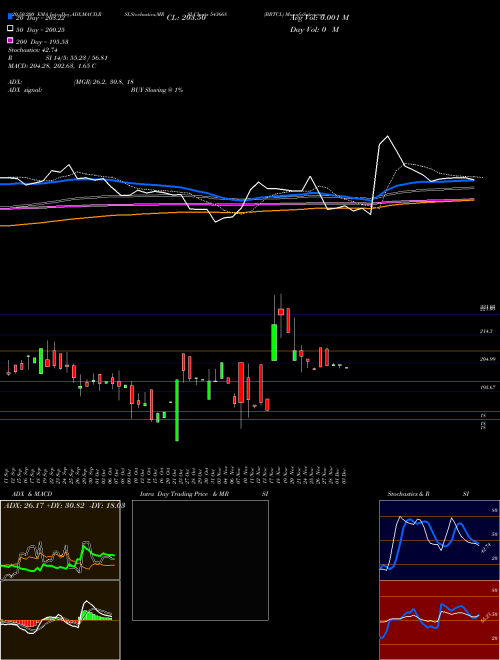
Task: Click the white 50 Day legend swatch
Action: [x=10, y=29]
